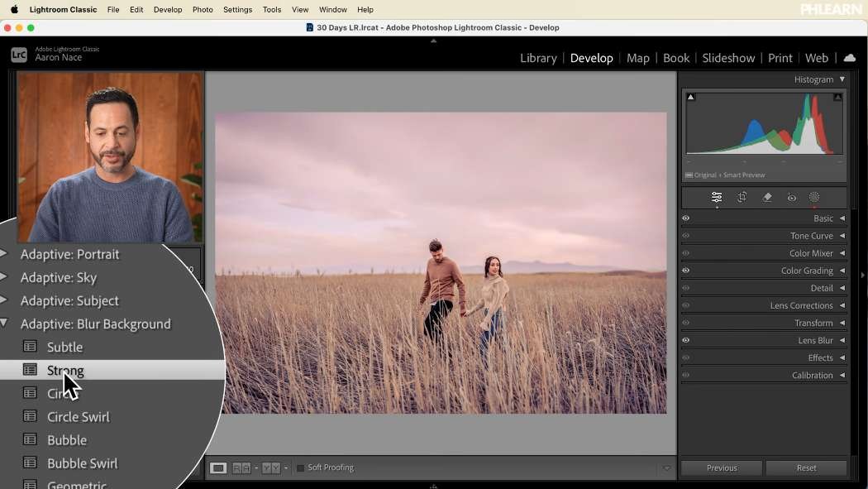Switch to the Print module
868x489 pixels.
pos(780,58)
